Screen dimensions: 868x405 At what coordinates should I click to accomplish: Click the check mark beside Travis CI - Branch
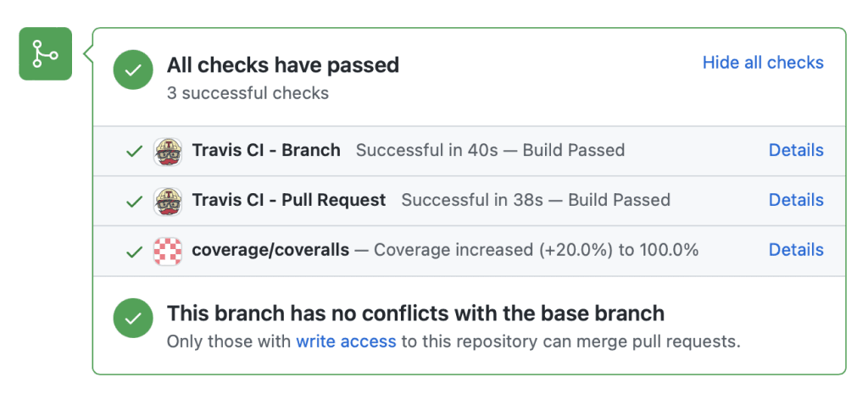(134, 151)
